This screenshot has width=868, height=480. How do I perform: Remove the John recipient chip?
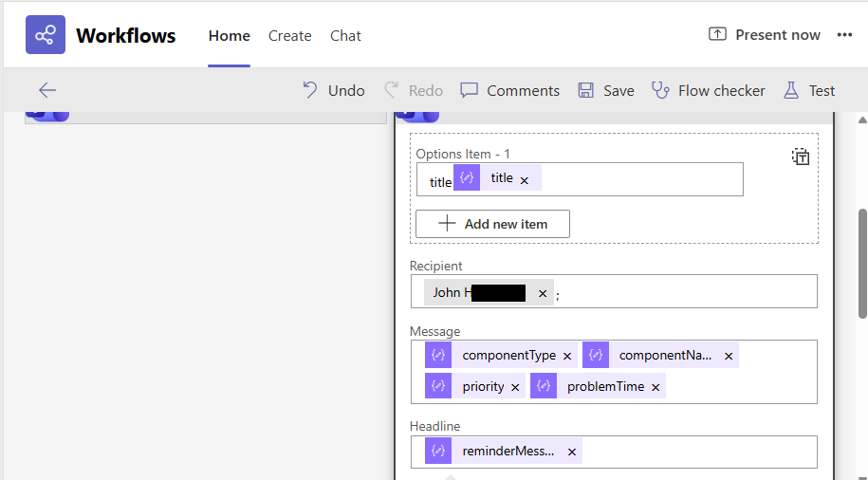[543, 294]
